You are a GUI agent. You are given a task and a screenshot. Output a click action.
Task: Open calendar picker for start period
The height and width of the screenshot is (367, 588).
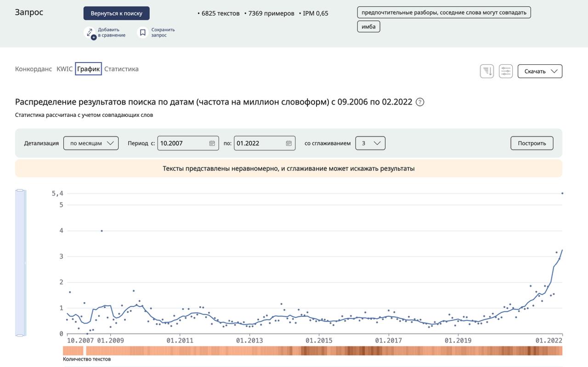pos(212,143)
